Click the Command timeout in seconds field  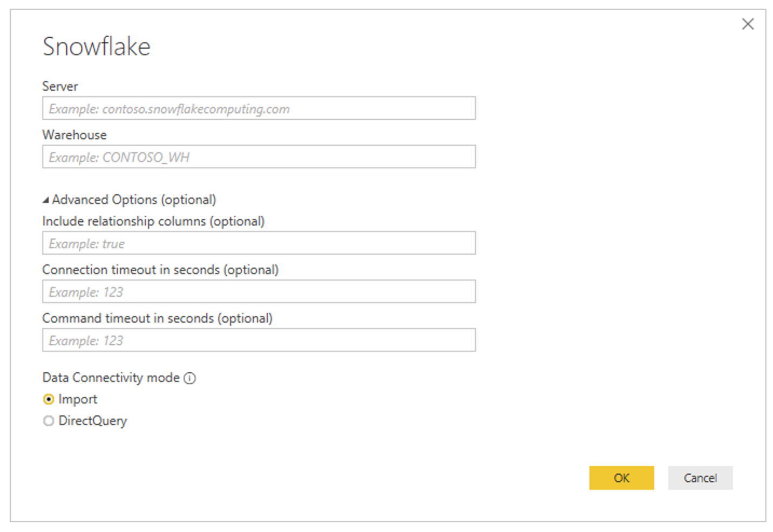[x=259, y=340]
